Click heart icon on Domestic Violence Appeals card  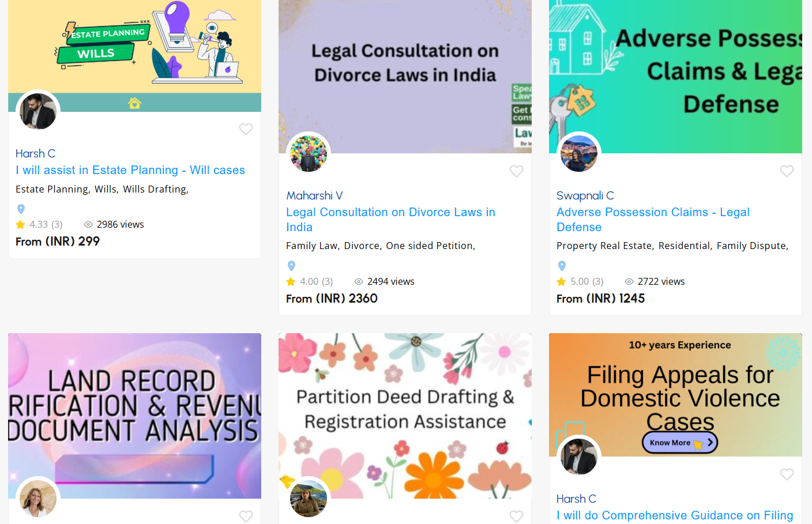click(x=787, y=474)
